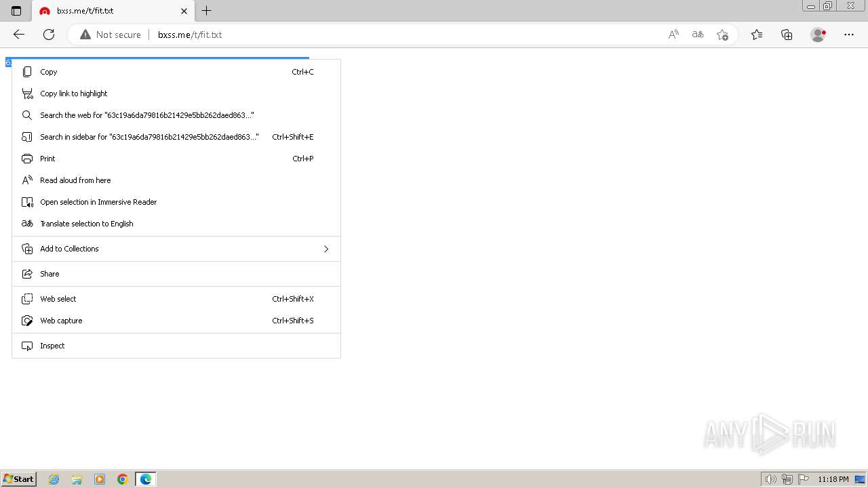This screenshot has height=488, width=868.
Task: Open the Windows Start button
Action: (x=18, y=479)
